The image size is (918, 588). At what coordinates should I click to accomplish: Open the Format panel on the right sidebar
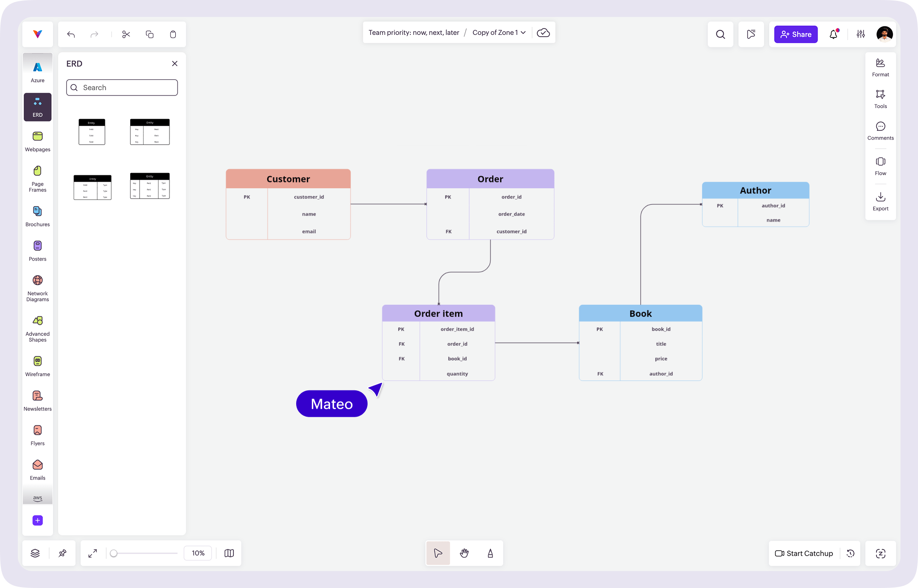[x=880, y=67]
